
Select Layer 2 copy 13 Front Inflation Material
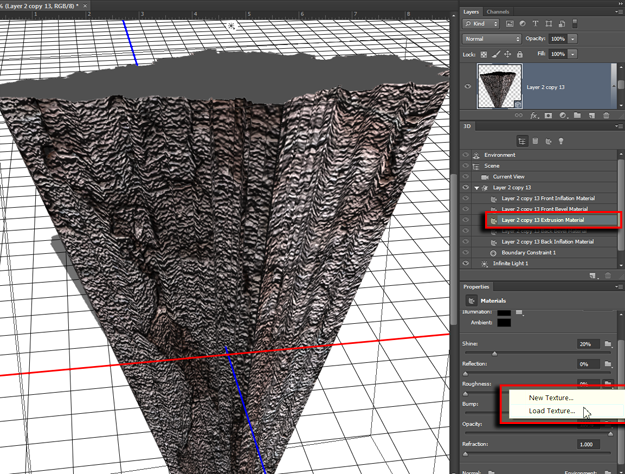(x=545, y=198)
